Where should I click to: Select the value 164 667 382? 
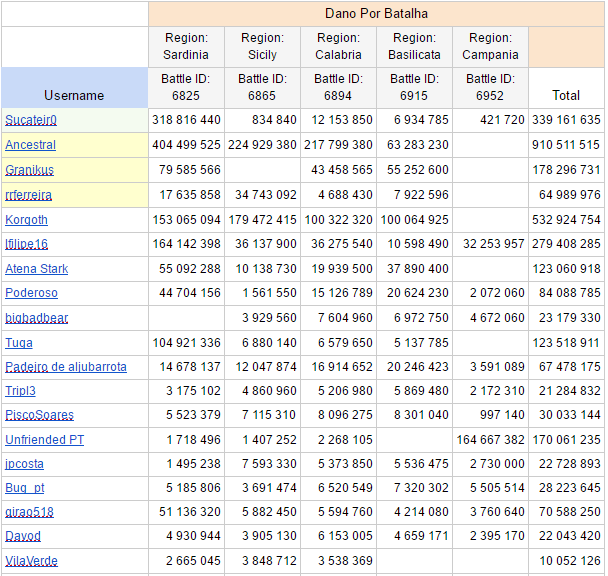tap(490, 440)
